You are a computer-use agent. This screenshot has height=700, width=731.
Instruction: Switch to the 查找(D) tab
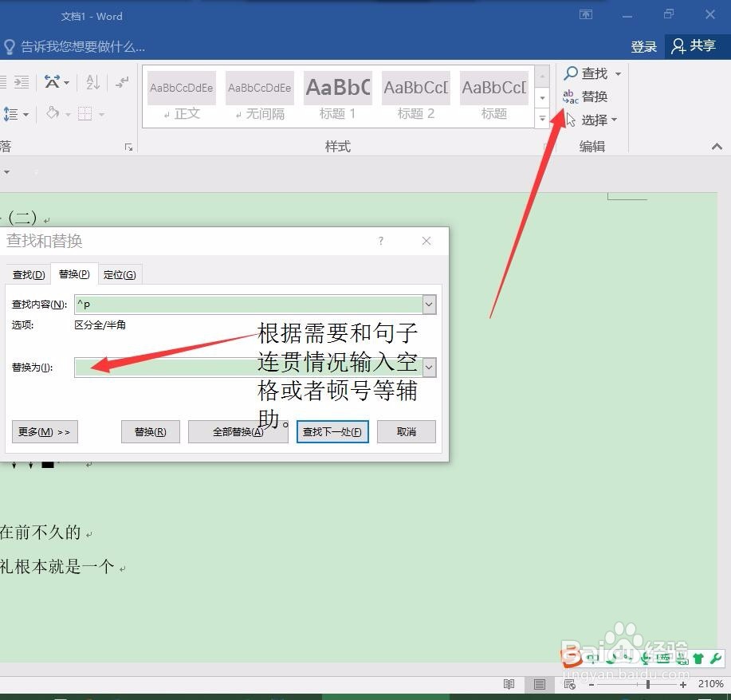click(27, 273)
